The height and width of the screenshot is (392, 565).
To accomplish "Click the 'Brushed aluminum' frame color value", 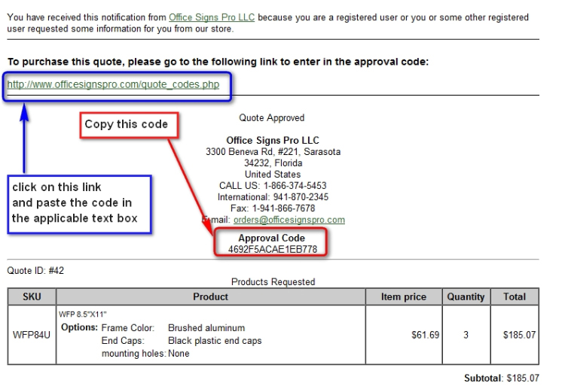I will tap(206, 328).
